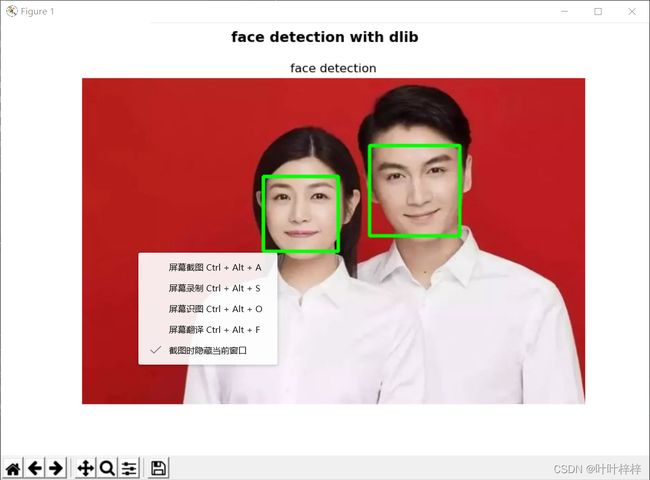Open Configure subplots settings
Screen dimensions: 650x480
point(129,468)
